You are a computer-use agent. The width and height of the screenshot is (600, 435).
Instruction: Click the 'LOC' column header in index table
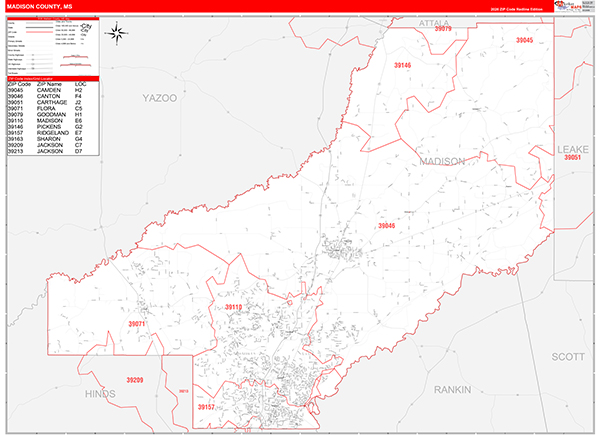[81, 84]
